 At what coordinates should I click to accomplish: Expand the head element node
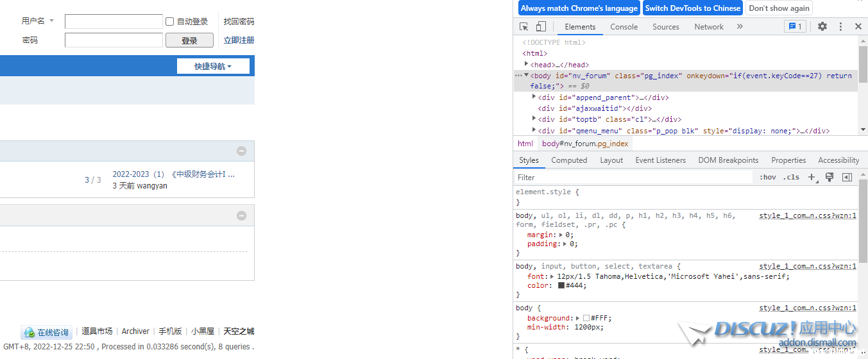click(527, 64)
